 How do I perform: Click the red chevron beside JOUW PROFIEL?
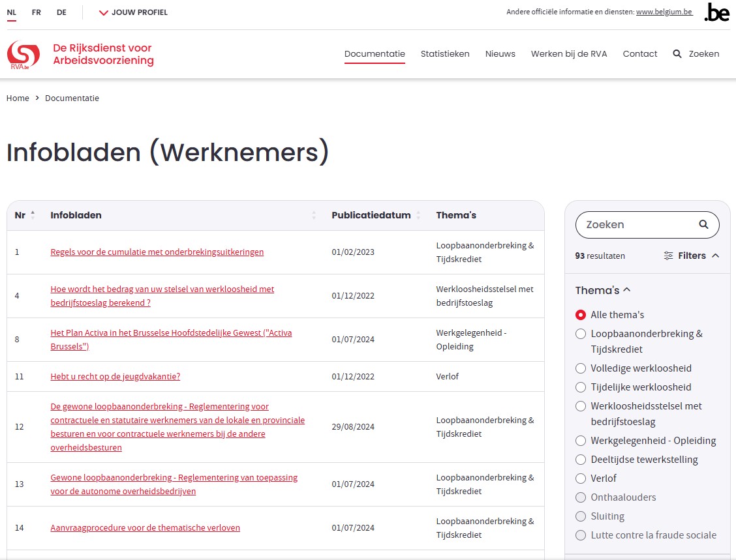coord(104,12)
